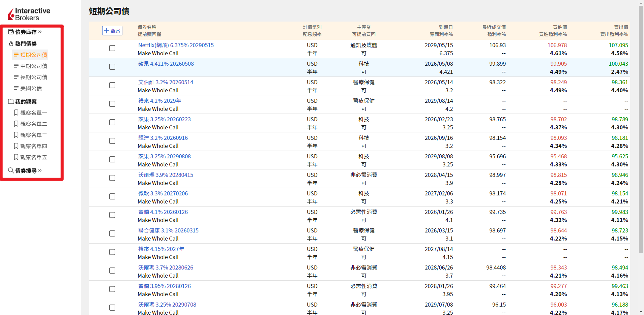Tick checkbox for Netflix 6.375% bond

[x=112, y=48]
